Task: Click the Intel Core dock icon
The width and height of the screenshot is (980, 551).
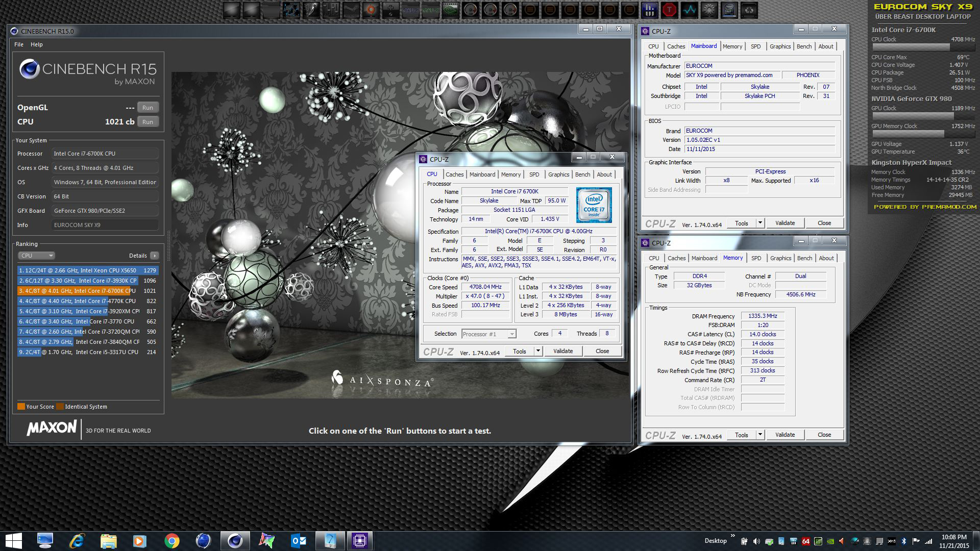Action: [729, 10]
